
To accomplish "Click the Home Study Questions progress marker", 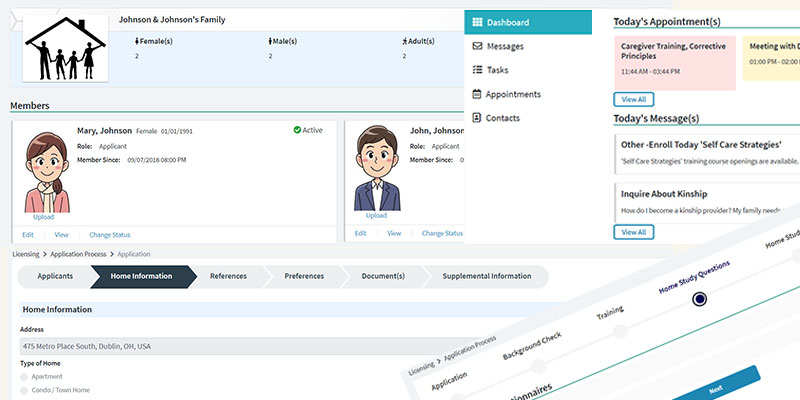I will [x=699, y=299].
